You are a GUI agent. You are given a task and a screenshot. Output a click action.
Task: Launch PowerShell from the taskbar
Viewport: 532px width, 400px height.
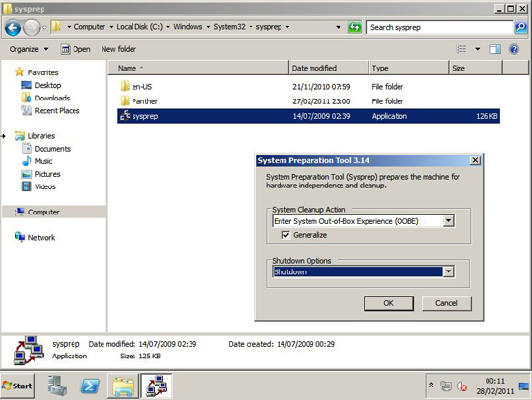click(x=90, y=386)
